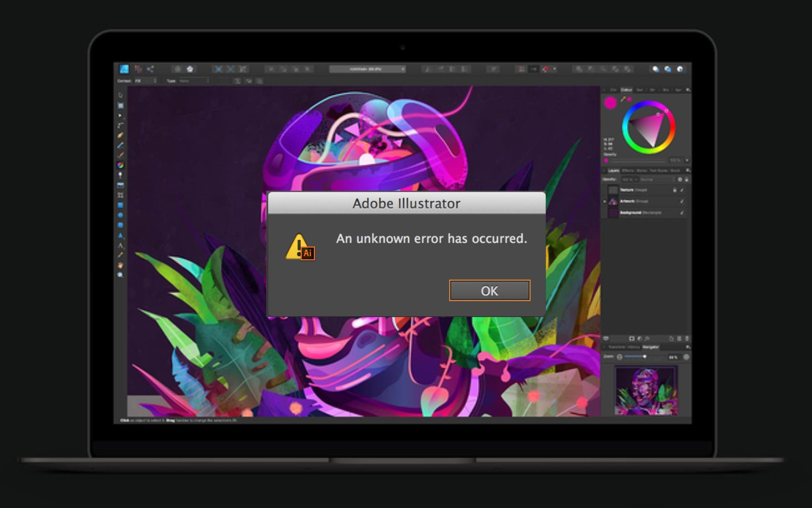
Task: Click the Navigator zoom percentage field
Action: 675,357
